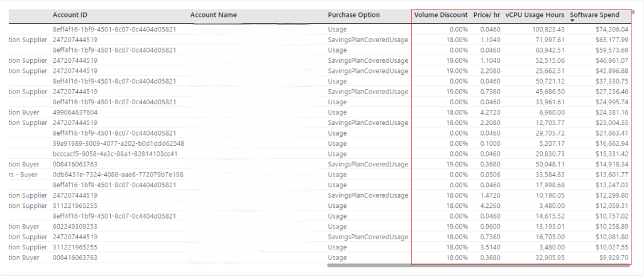The width and height of the screenshot is (644, 277).
Task: Click account ID bcccacf5-9058-4e3c-88a1-82814103cc41
Action: (115, 154)
